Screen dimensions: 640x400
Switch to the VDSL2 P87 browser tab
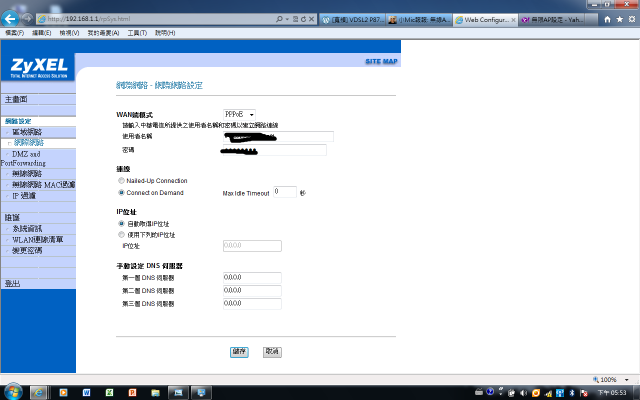[x=353, y=20]
